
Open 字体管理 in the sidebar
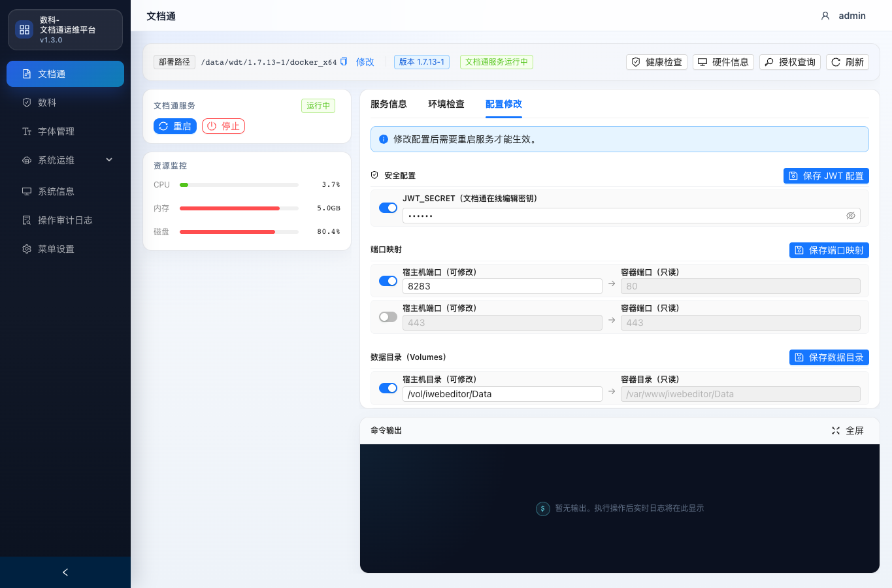coord(65,131)
